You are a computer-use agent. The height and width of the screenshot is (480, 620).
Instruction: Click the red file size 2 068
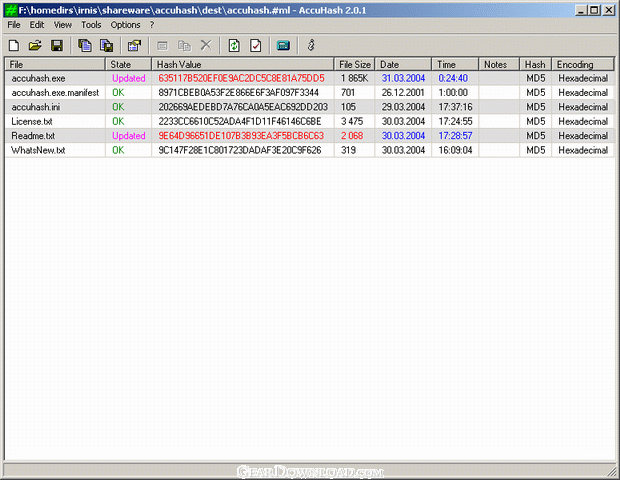click(352, 136)
